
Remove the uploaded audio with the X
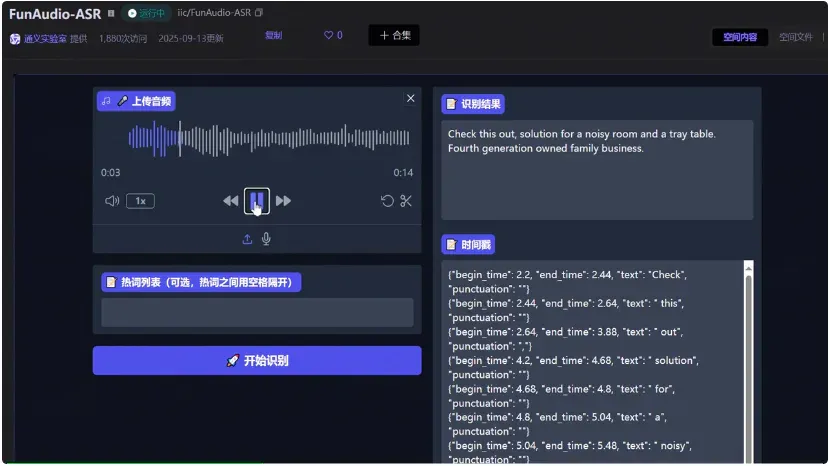[x=410, y=98]
